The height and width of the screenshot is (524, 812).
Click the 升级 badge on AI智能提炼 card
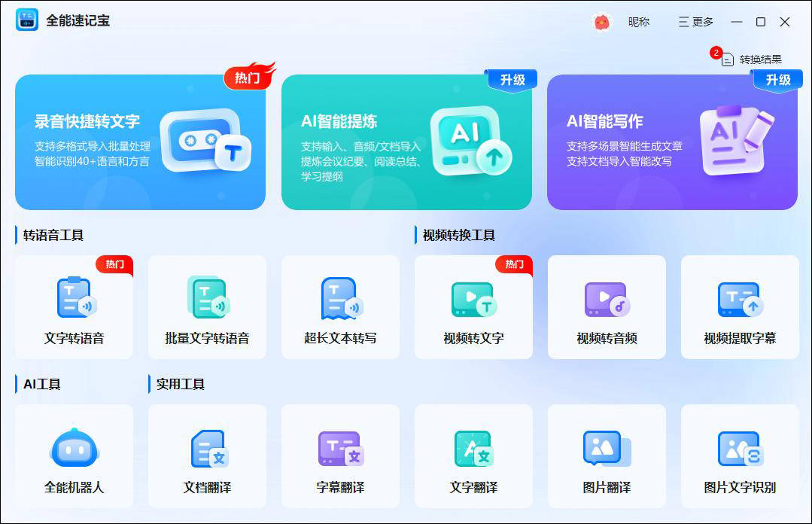(512, 81)
